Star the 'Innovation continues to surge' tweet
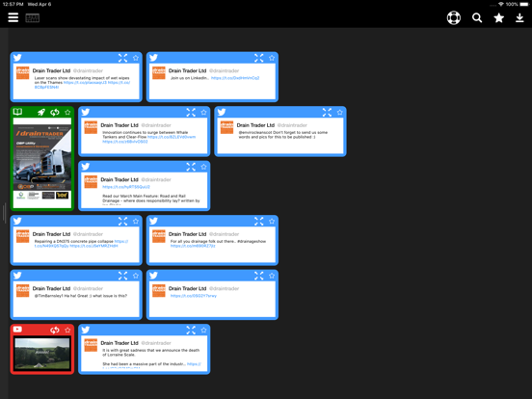The height and width of the screenshot is (399, 532). tap(203, 113)
